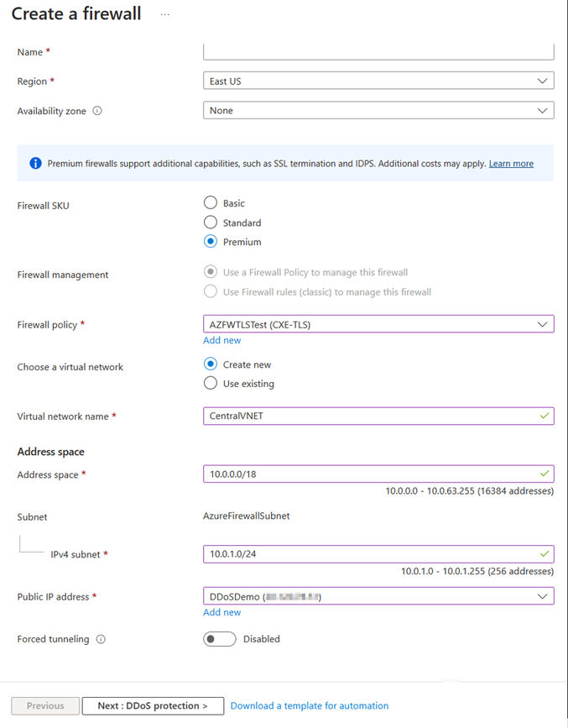Open the Region dropdown
The image size is (568, 728).
pos(378,81)
